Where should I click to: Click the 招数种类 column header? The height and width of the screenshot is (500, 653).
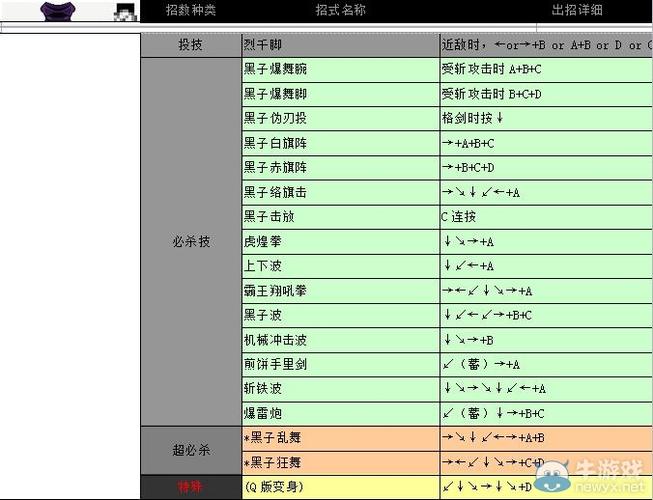[190, 11]
